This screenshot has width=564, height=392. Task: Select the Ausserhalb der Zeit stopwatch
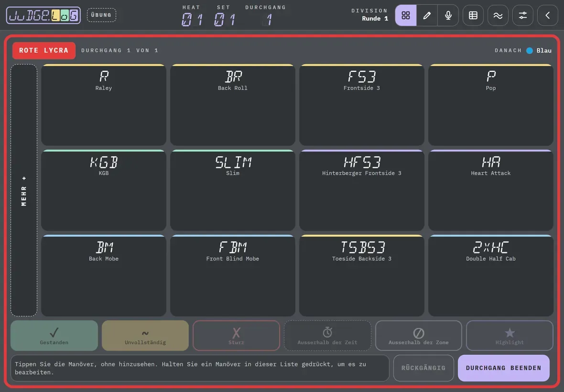coord(327,336)
